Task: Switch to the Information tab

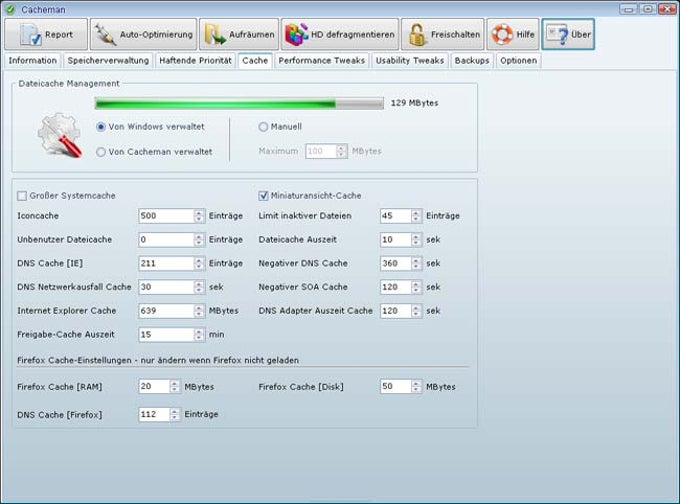Action: [x=33, y=60]
